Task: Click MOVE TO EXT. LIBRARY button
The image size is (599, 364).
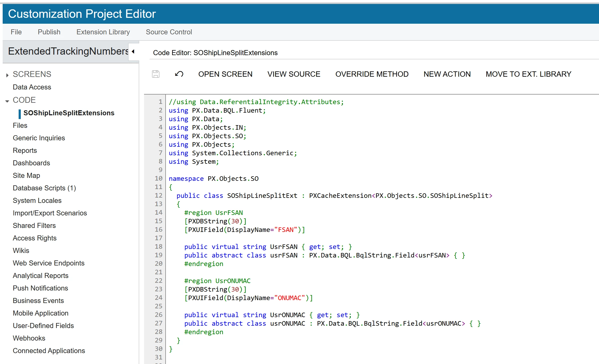Action: click(528, 74)
